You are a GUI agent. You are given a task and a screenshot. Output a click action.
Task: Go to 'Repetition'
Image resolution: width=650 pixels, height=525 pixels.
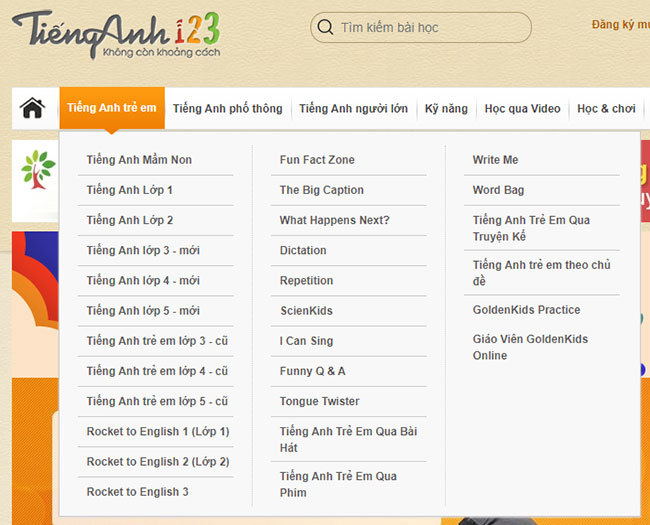coord(306,280)
